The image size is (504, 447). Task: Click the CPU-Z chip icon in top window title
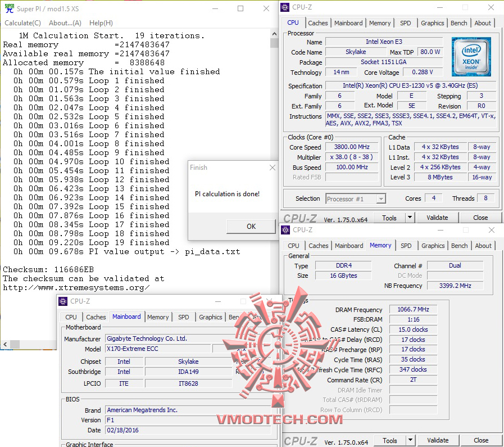click(x=285, y=7)
